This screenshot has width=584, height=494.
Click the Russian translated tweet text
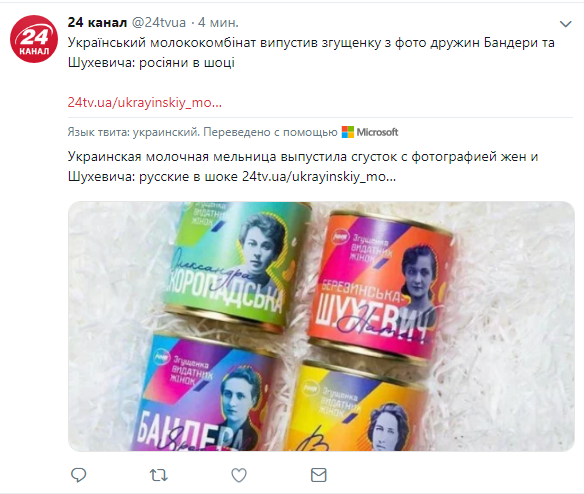click(x=303, y=166)
